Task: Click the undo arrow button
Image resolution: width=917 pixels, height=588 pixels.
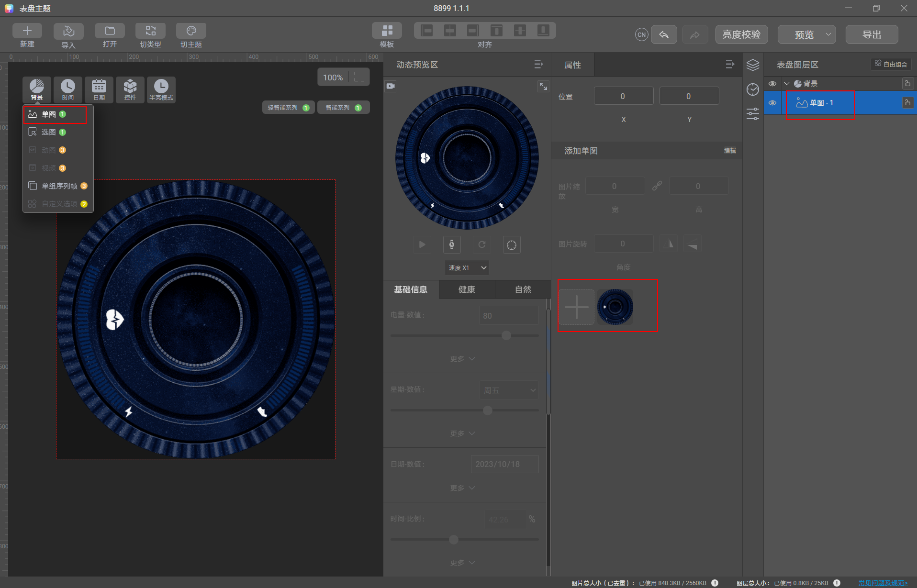Action: tap(664, 34)
